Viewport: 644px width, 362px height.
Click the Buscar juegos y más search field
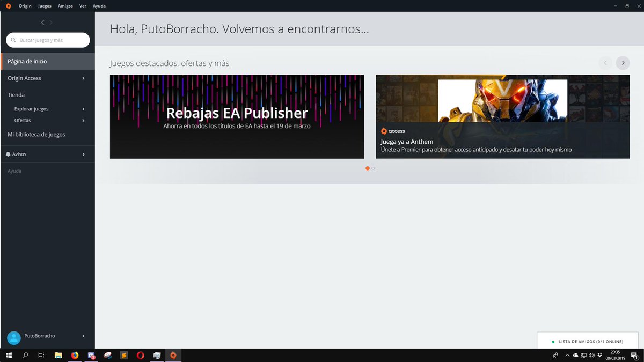[x=48, y=40]
